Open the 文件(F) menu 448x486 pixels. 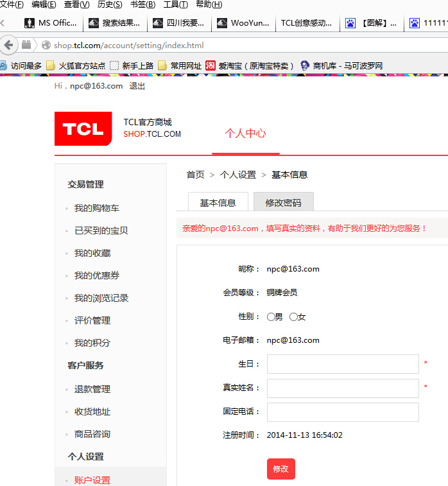tap(12, 4)
